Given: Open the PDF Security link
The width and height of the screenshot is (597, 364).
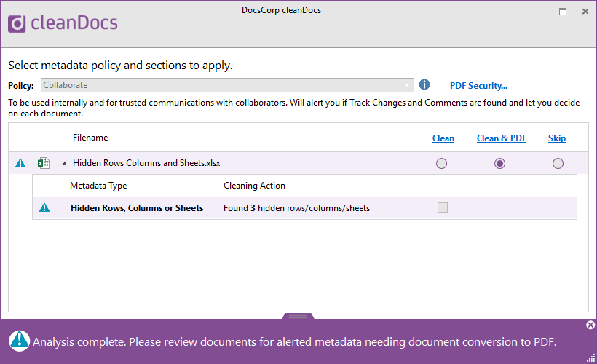Looking at the screenshot, I should tap(478, 86).
